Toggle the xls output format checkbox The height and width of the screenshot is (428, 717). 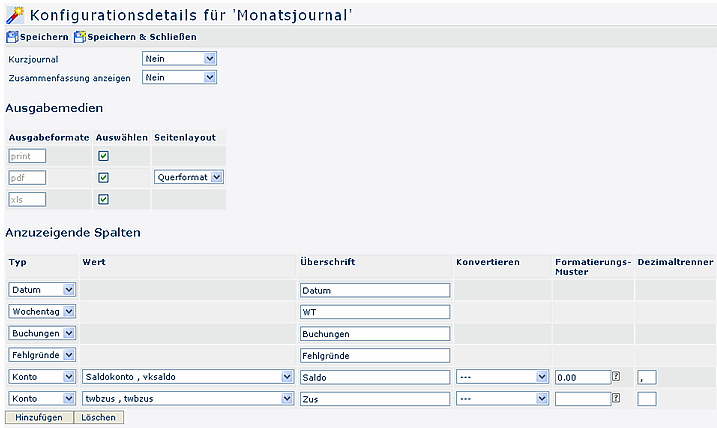click(x=103, y=199)
